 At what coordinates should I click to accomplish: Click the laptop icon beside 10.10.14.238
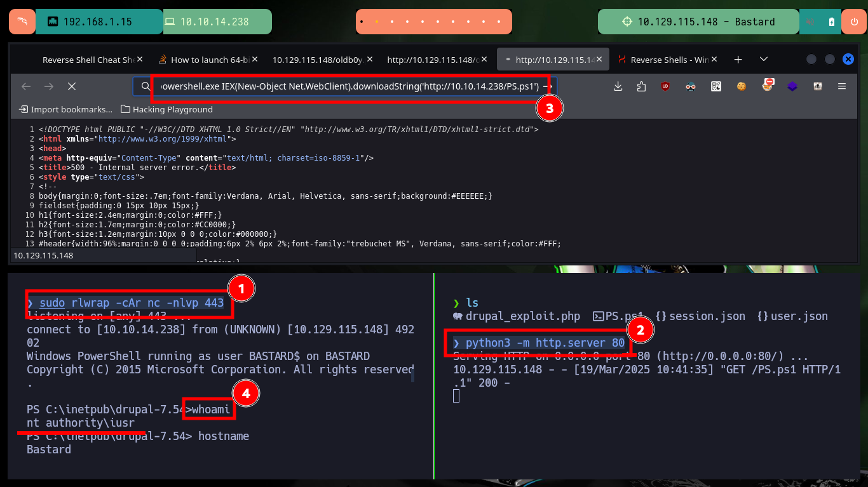170,22
